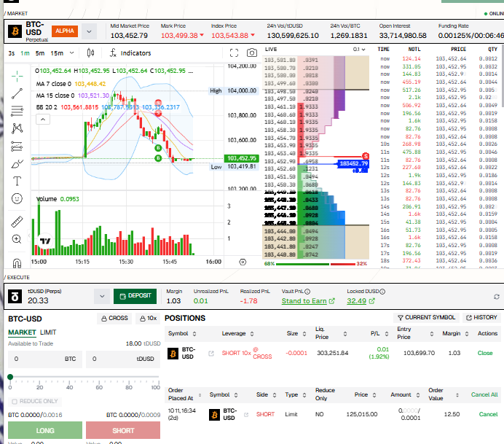The height and width of the screenshot is (444, 504).
Task: Select the brush drawing tool
Action: point(17,164)
